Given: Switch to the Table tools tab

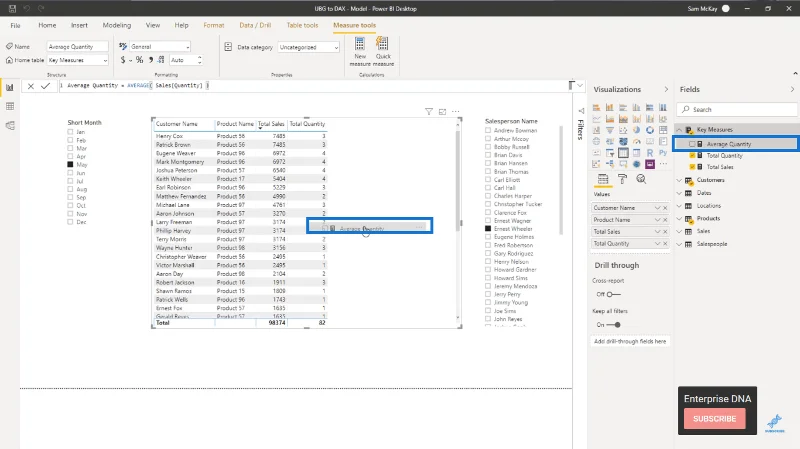Looking at the screenshot, I should point(302,25).
